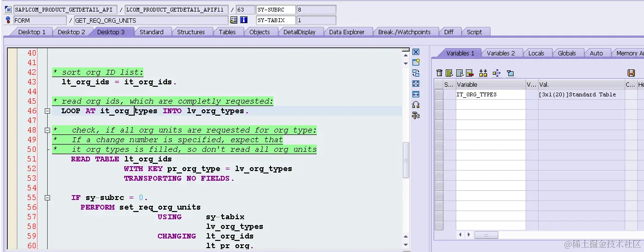Click the editor scrollbar up arrow

click(406, 56)
